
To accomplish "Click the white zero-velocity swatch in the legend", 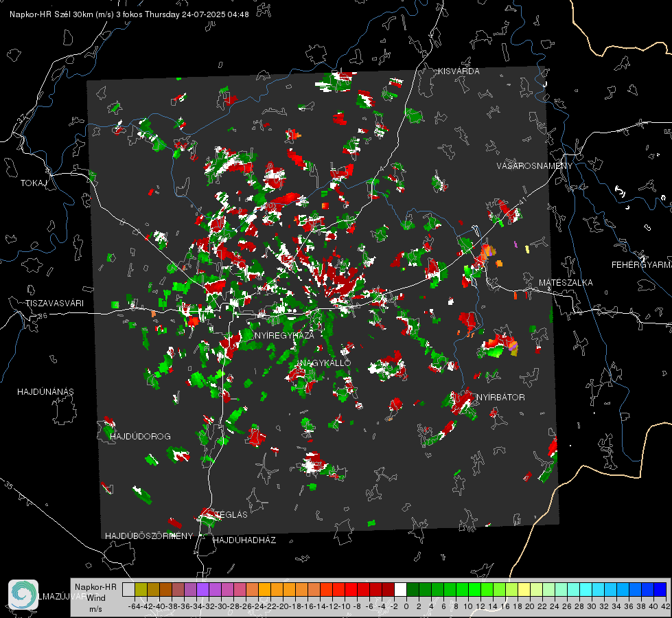I will [400, 589].
